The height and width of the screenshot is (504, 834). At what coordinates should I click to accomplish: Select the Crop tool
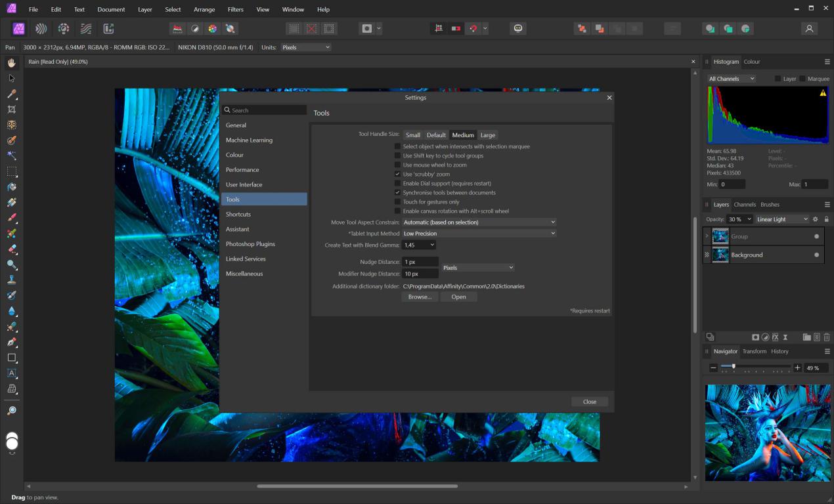click(x=12, y=110)
